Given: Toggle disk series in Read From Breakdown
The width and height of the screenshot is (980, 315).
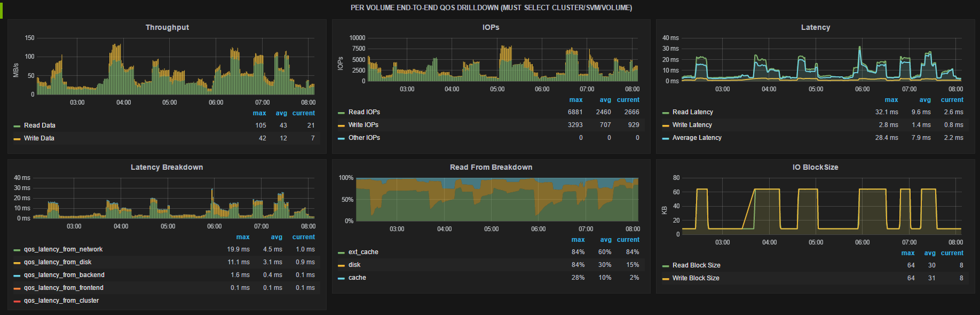Looking at the screenshot, I should pyautogui.click(x=354, y=265).
